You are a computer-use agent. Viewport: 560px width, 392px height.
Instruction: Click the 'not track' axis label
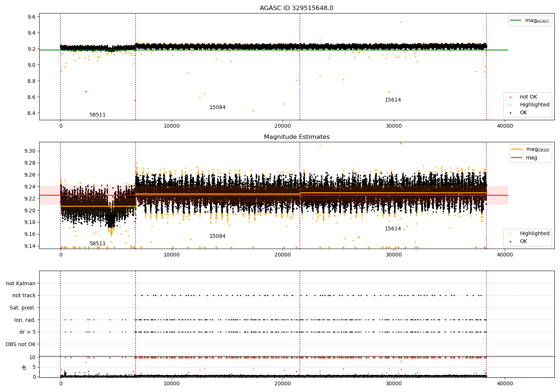click(x=24, y=296)
